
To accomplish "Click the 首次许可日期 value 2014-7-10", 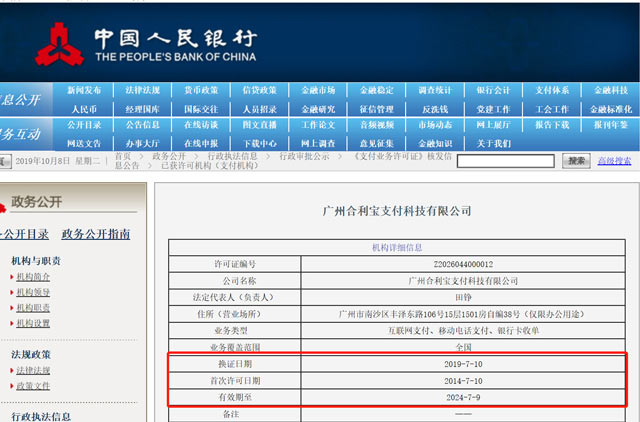I will [463, 381].
